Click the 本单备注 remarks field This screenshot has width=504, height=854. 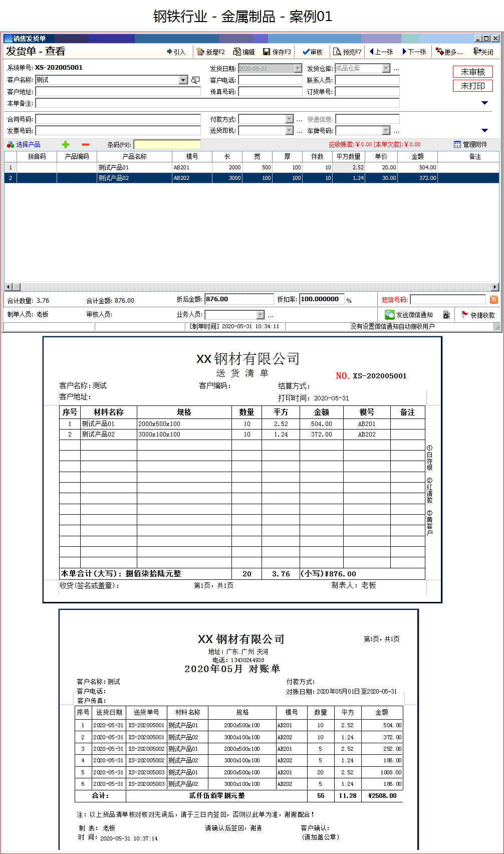(217, 103)
